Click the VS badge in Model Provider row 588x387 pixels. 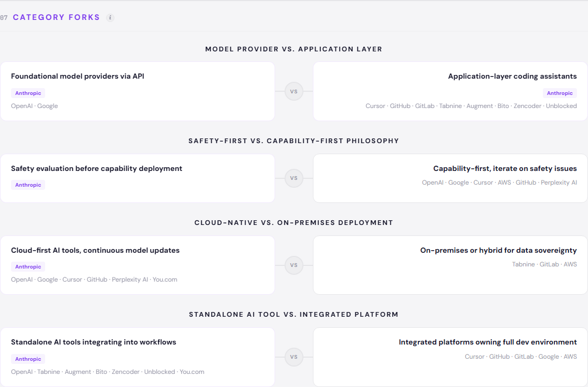coord(294,91)
